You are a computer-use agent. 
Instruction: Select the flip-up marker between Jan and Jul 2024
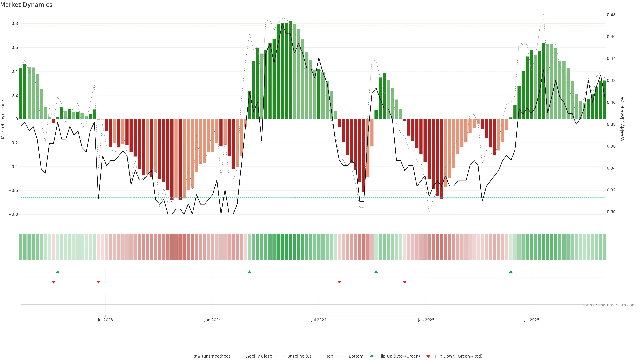coord(249,272)
